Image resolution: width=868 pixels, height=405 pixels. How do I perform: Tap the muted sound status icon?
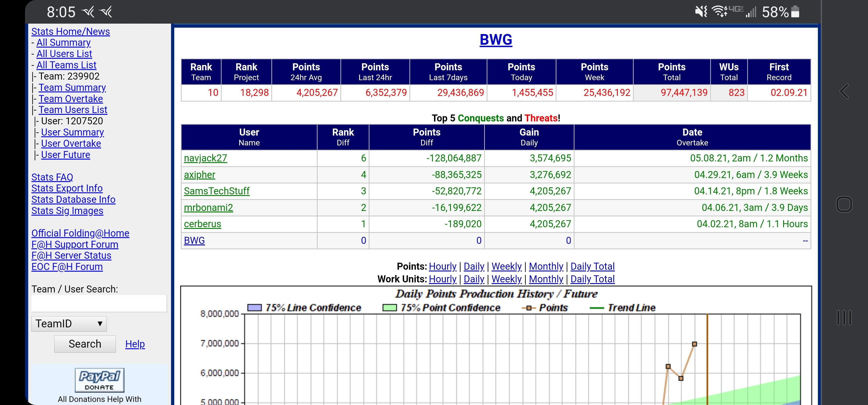tap(701, 12)
